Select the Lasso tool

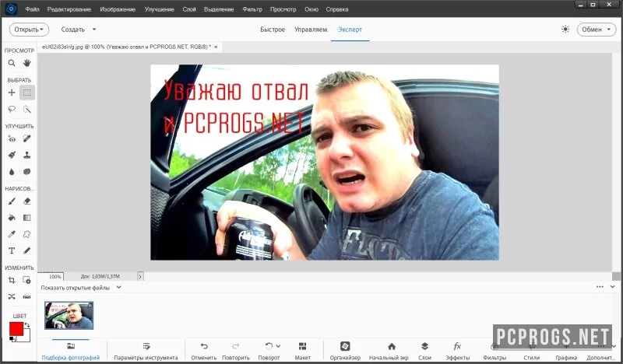click(x=12, y=109)
